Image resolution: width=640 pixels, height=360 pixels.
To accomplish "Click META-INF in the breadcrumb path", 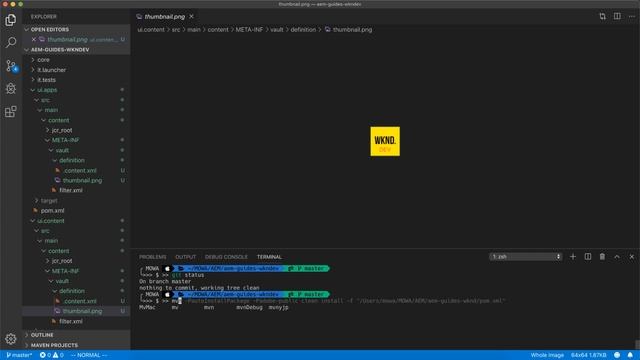I will [x=249, y=30].
